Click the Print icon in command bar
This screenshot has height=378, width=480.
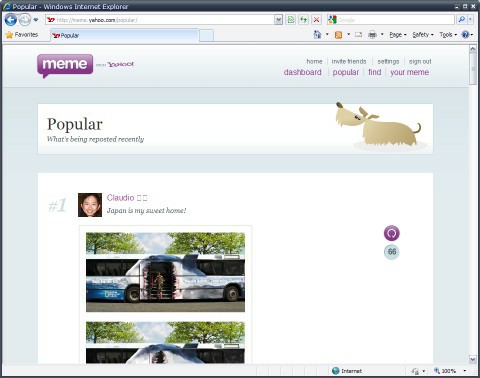[x=372, y=35]
